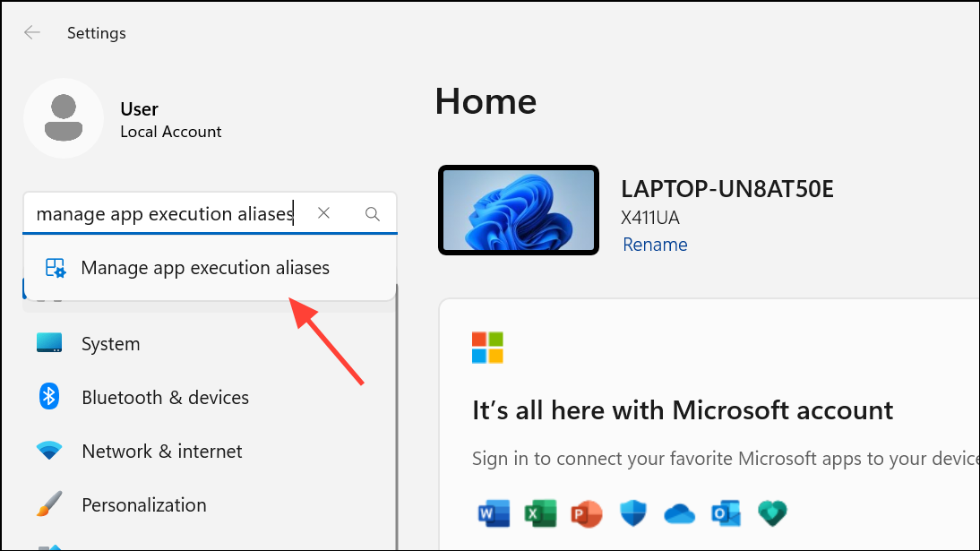This screenshot has width=980, height=551.
Task: Clear the search field with the X
Action: pos(323,213)
